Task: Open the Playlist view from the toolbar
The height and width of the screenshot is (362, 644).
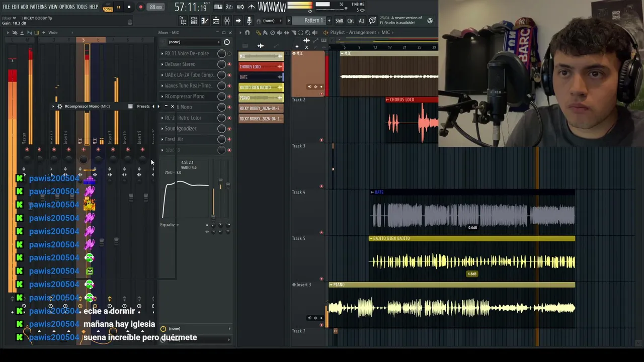Action: tap(216, 21)
